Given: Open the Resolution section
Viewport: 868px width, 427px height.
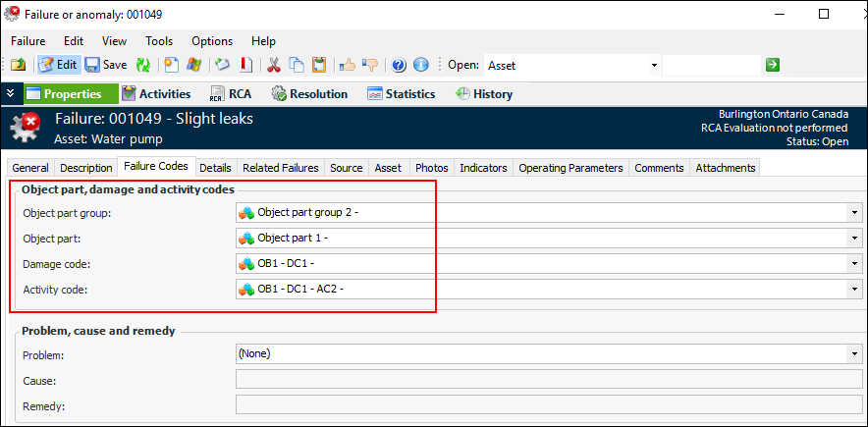Looking at the screenshot, I should click(310, 94).
